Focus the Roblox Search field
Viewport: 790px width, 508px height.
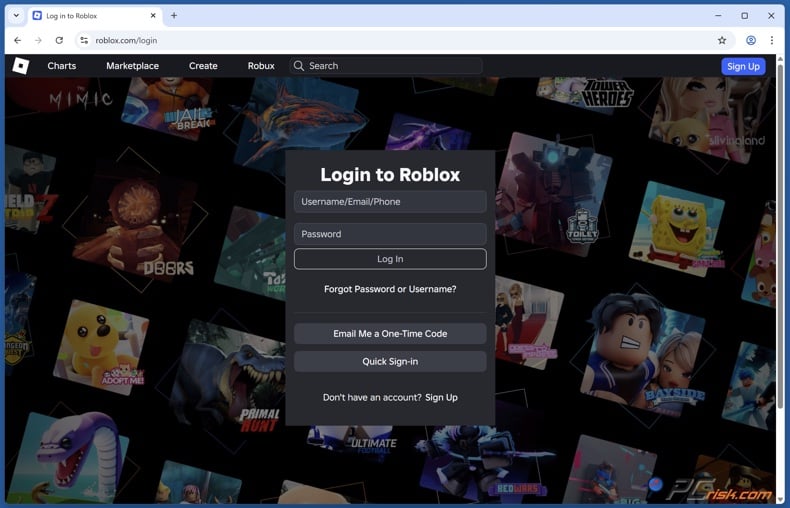[x=386, y=66]
